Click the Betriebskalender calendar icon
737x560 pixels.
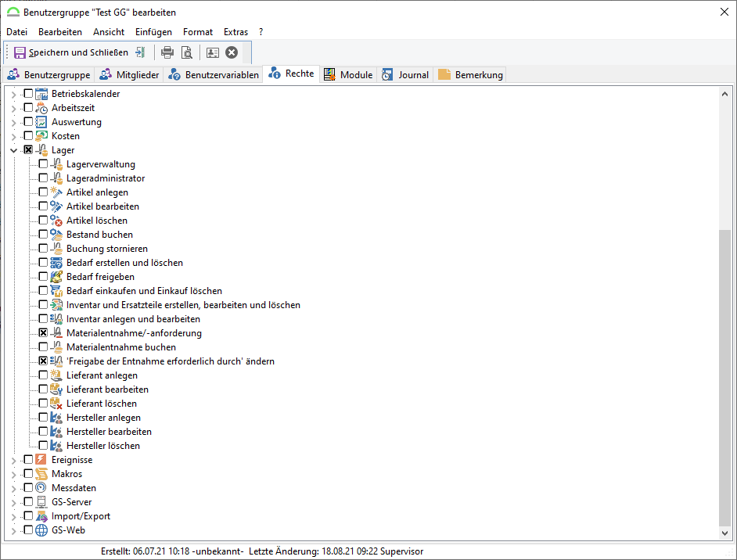[41, 94]
